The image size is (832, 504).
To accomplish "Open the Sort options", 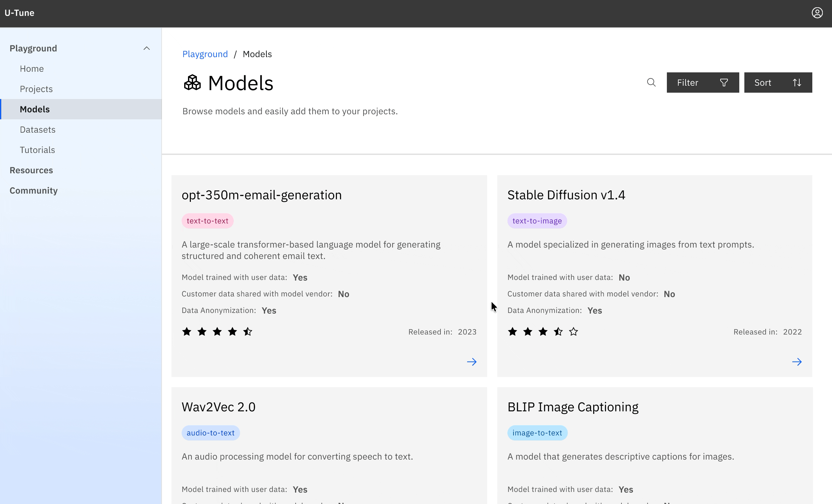I will [x=778, y=83].
